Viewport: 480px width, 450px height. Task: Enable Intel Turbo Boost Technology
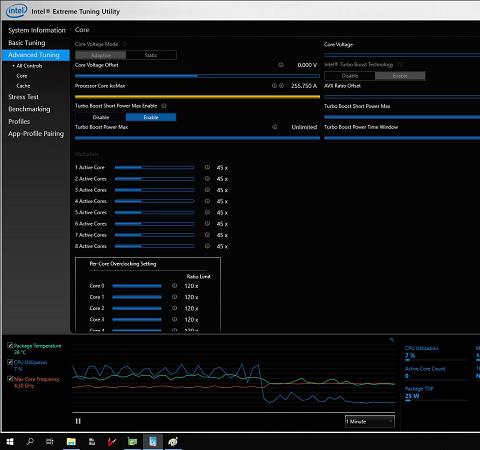[x=400, y=76]
